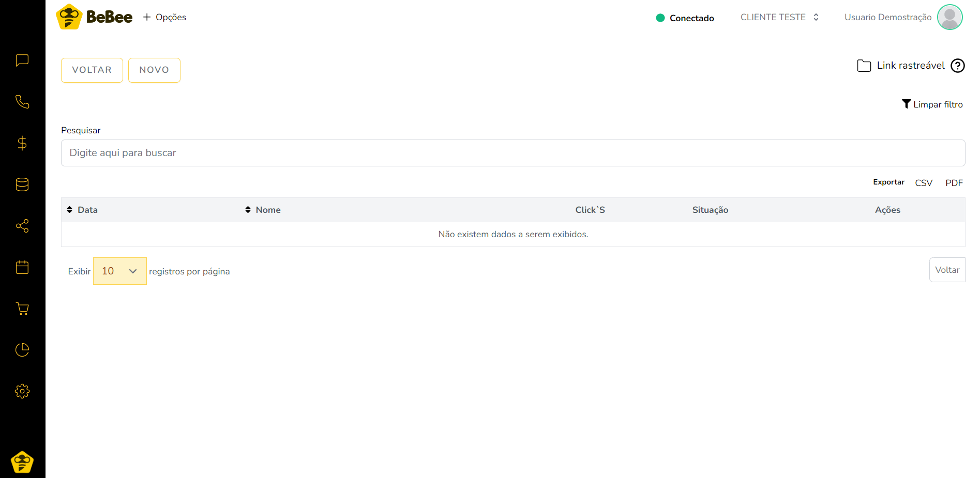Sort the table by Data column
Screen dimensions: 980x478
82,210
